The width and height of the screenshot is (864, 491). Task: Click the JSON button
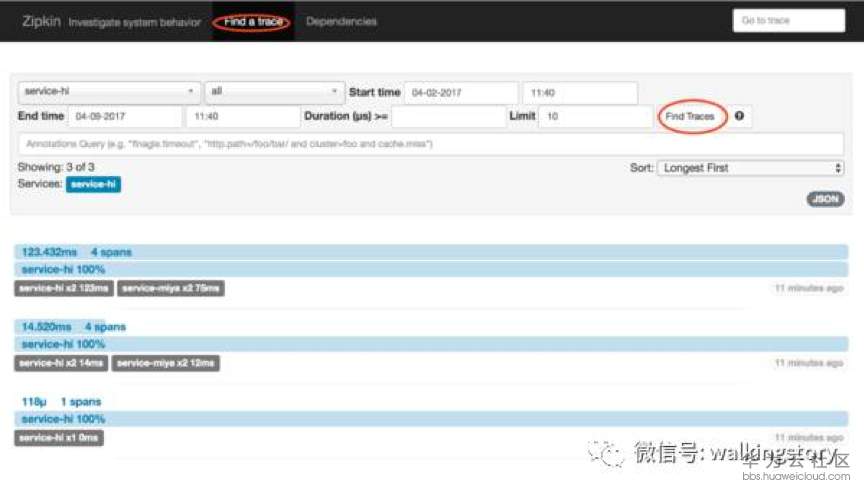[825, 199]
